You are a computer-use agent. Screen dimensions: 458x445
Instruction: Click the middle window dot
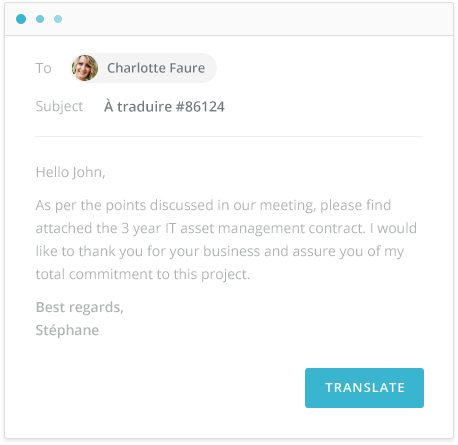click(40, 19)
